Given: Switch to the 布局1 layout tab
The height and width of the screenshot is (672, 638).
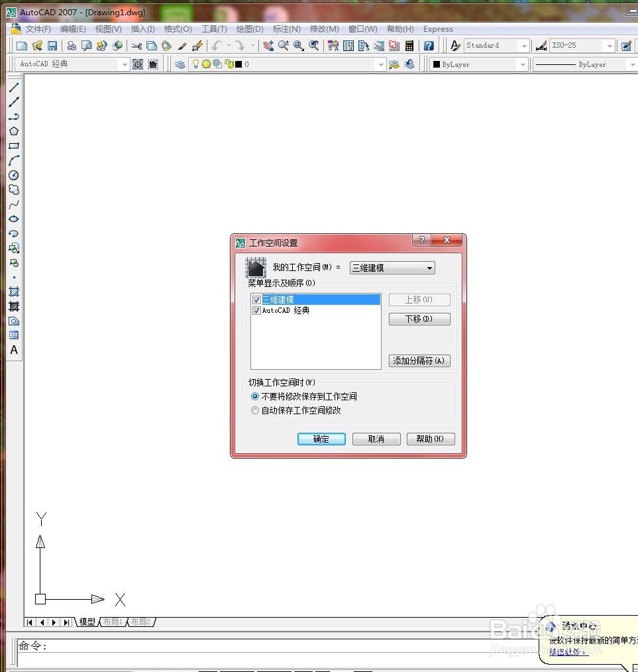Looking at the screenshot, I should [113, 622].
